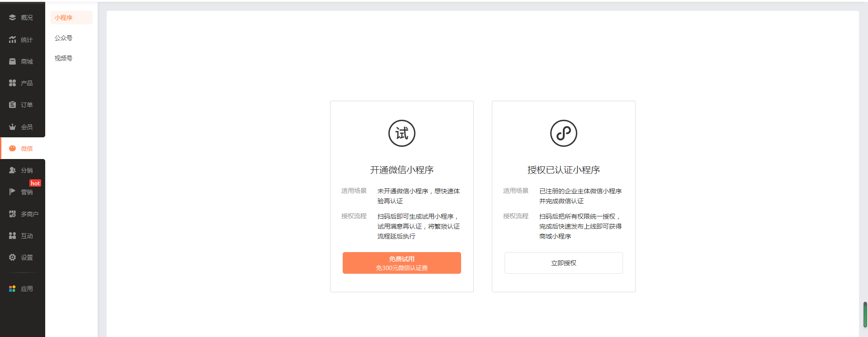Click the 微信 WeChat icon
The image size is (868, 337).
coord(12,149)
